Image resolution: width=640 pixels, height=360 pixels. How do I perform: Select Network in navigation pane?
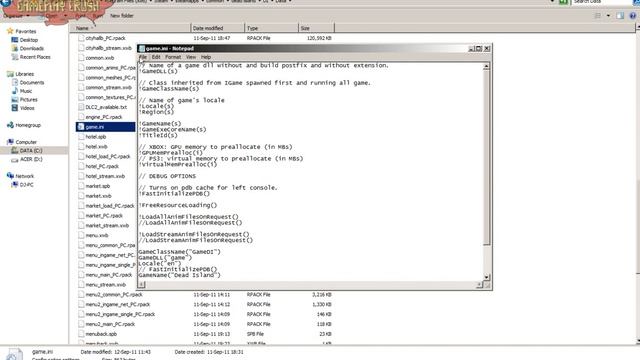[x=24, y=176]
